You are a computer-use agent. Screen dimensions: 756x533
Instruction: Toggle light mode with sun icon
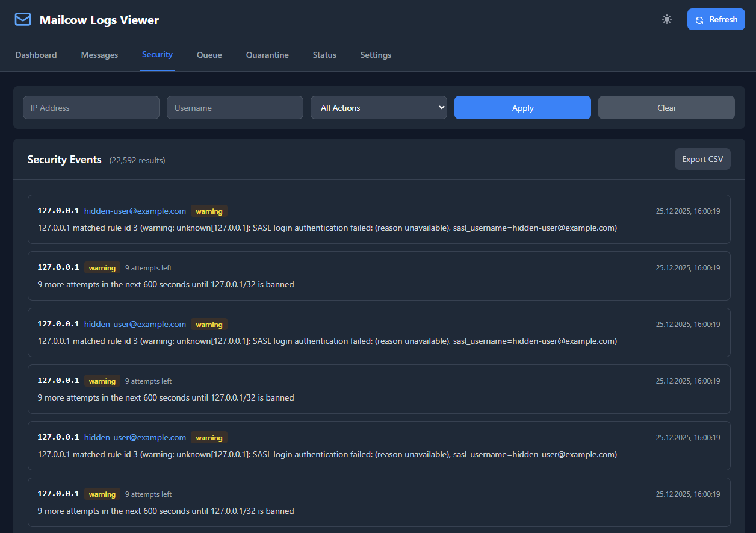click(666, 19)
